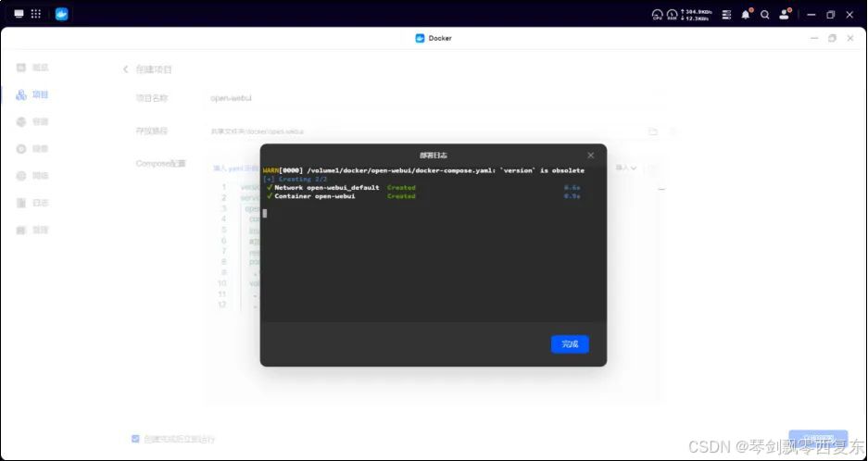Click the network upload/download speed indicator
The height and width of the screenshot is (461, 868).
click(697, 15)
